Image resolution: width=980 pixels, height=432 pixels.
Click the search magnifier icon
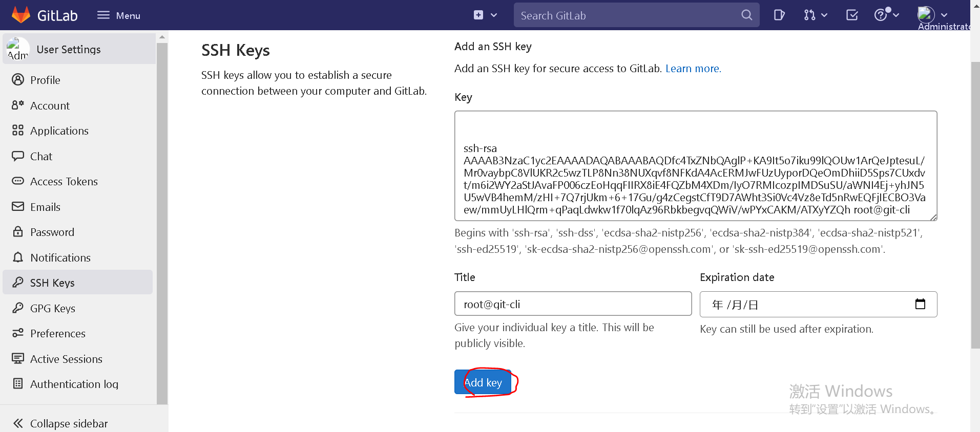pyautogui.click(x=747, y=15)
